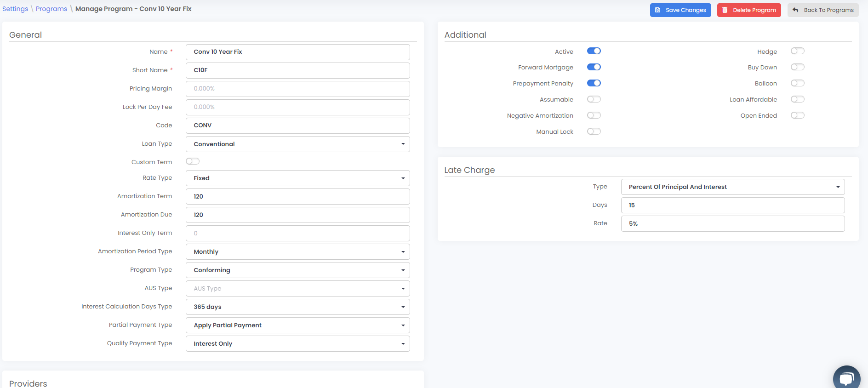868x388 pixels.
Task: Turn off Prepayment Penalty switch
Action: [x=594, y=83]
